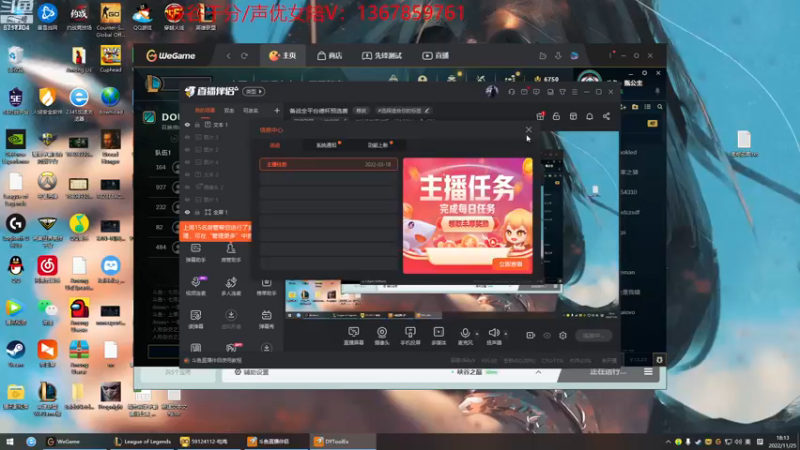
Task: Open the PK tool icon
Action: 231,348
